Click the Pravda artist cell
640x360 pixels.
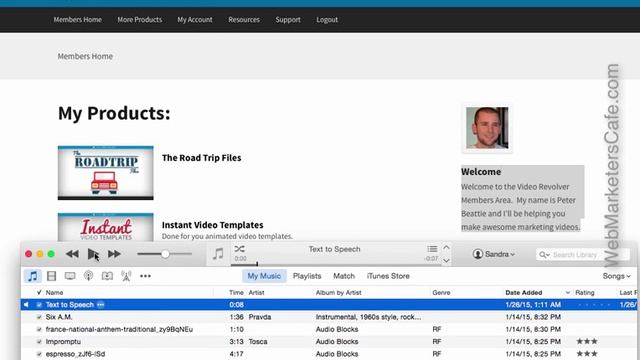pos(260,317)
